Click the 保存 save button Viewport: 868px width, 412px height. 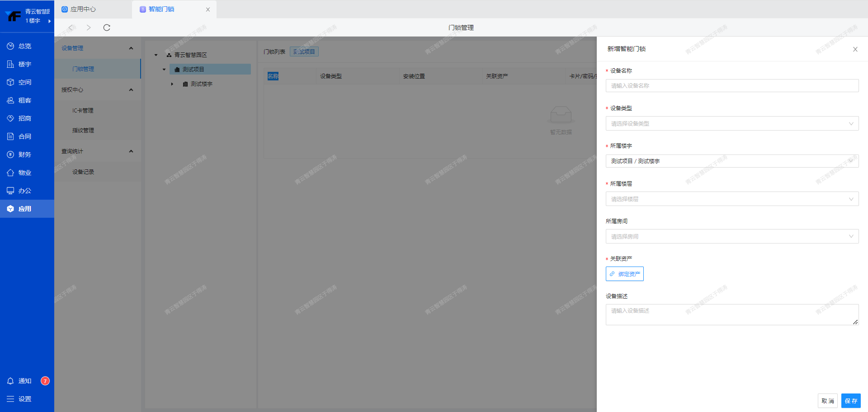[850, 401]
